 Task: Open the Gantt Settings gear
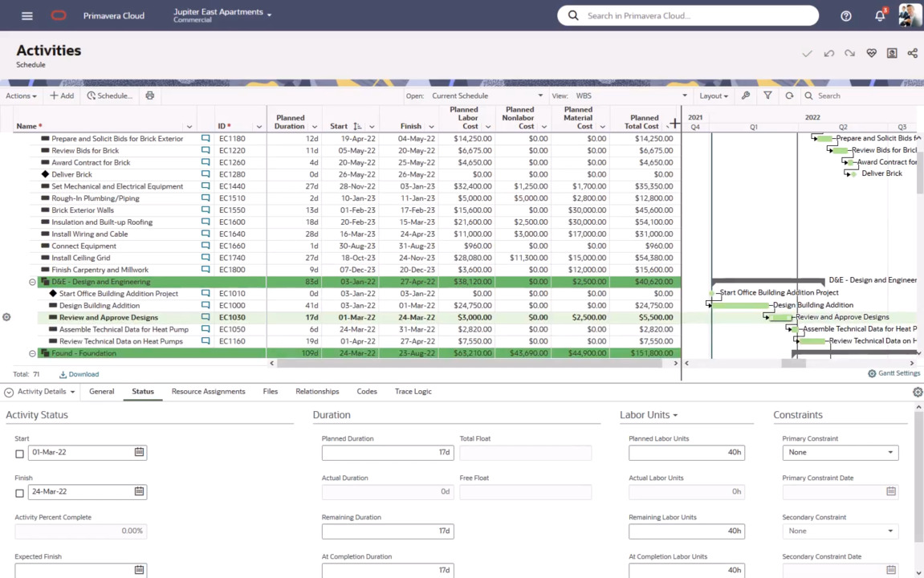tap(872, 373)
